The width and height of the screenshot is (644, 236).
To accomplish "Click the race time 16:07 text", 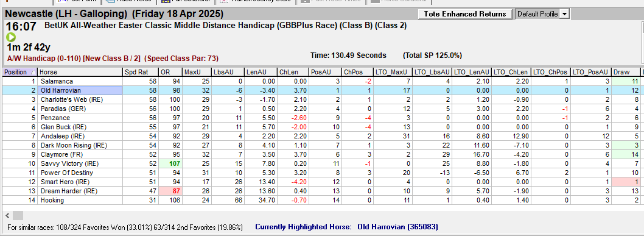I will click(x=21, y=27).
